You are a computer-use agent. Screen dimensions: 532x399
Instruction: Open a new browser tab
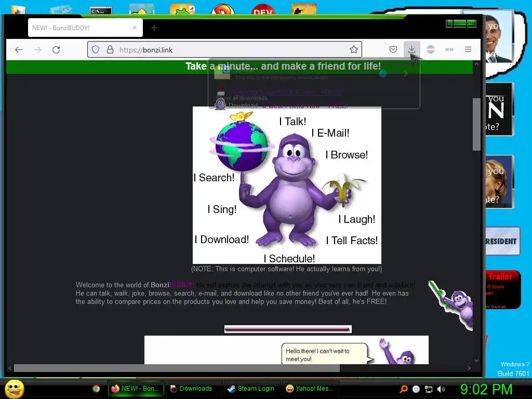154,28
